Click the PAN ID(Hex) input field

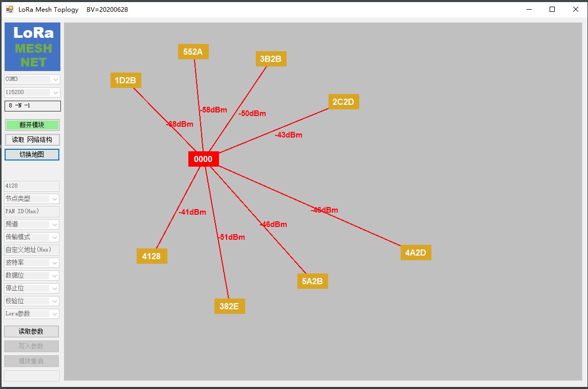[x=32, y=212]
